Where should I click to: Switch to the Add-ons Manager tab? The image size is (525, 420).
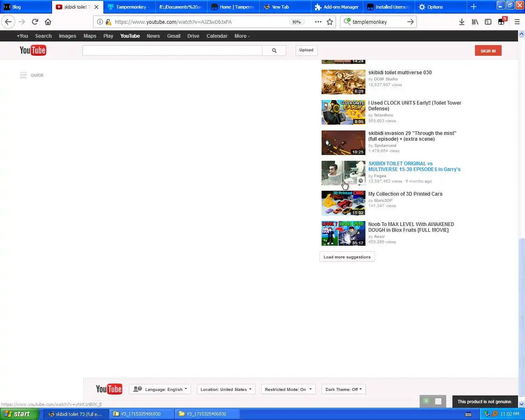click(337, 7)
